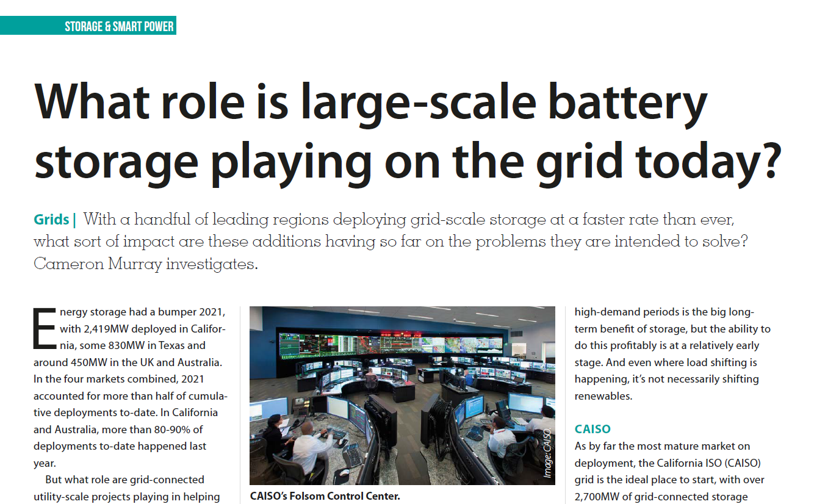
Task: Select the green 'Grids |' label
Action: pyautogui.click(x=55, y=219)
